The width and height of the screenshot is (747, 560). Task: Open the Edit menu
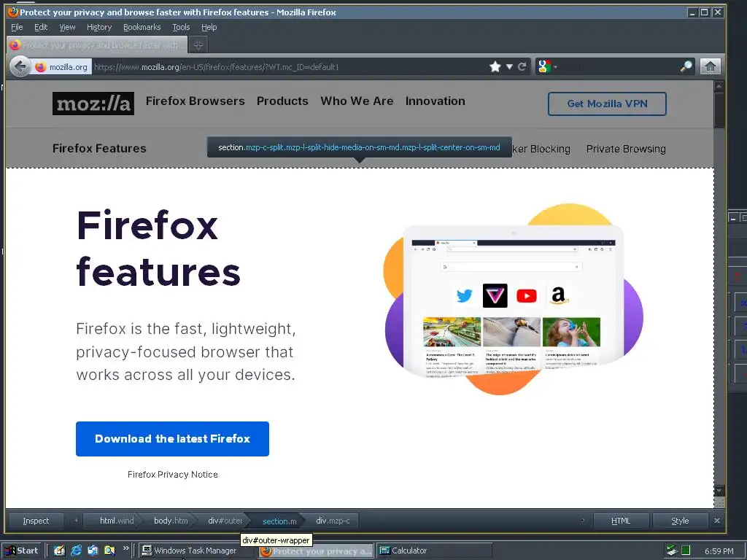41,27
